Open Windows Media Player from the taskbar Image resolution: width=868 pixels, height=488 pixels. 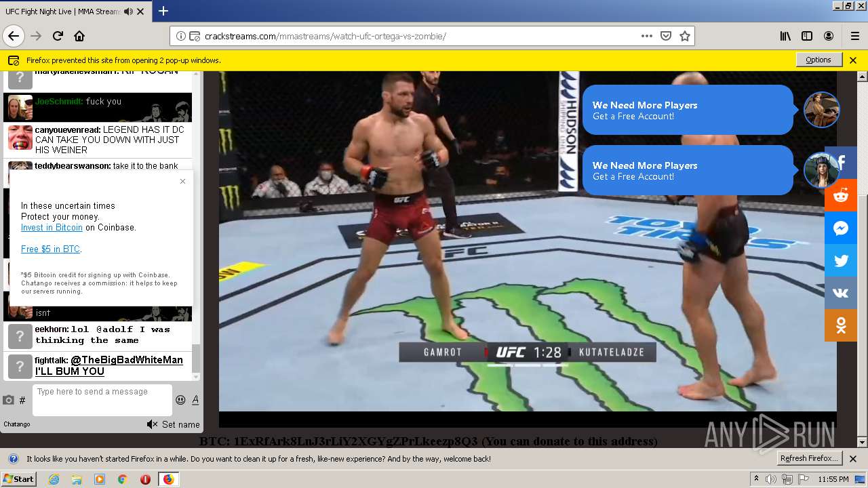pos(100,479)
